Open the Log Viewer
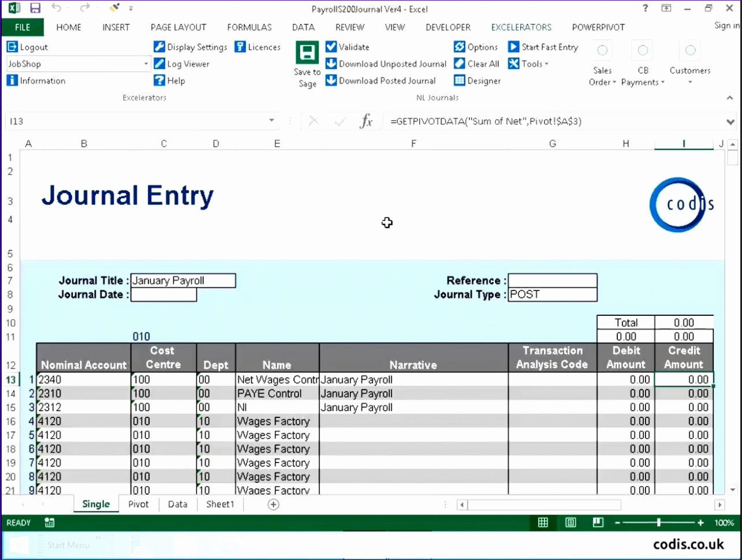 pos(181,64)
